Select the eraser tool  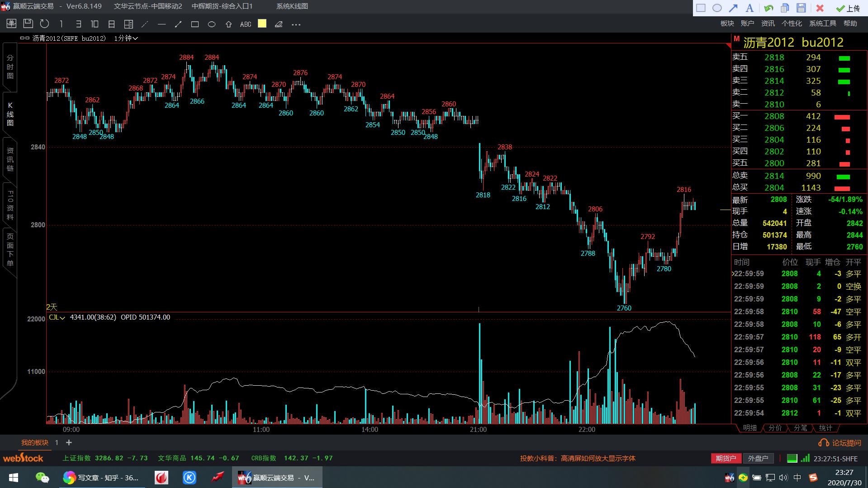(x=279, y=24)
